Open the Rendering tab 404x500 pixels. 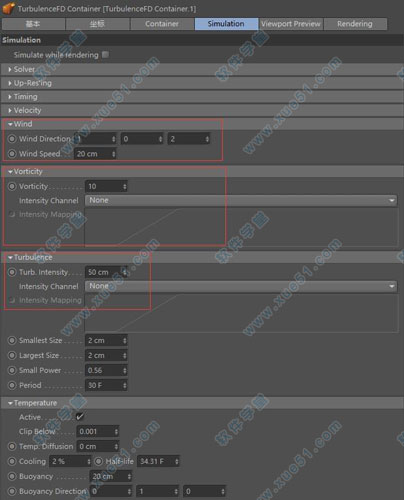tap(355, 24)
